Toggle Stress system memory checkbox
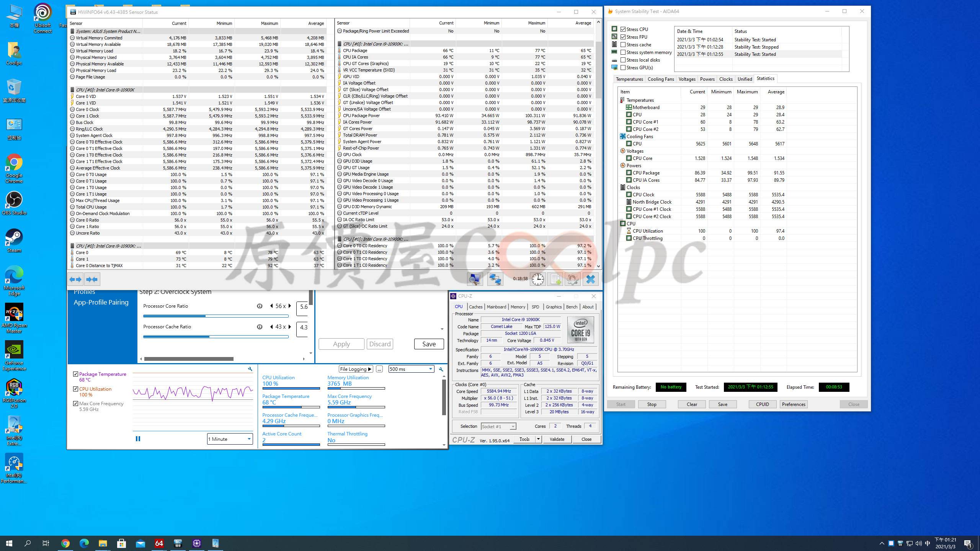 click(623, 52)
